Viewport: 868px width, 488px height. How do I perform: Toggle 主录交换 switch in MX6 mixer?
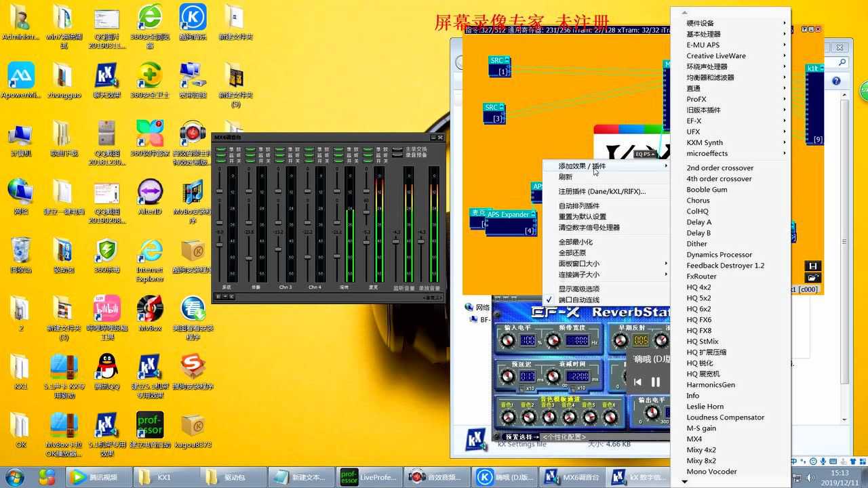(x=397, y=149)
